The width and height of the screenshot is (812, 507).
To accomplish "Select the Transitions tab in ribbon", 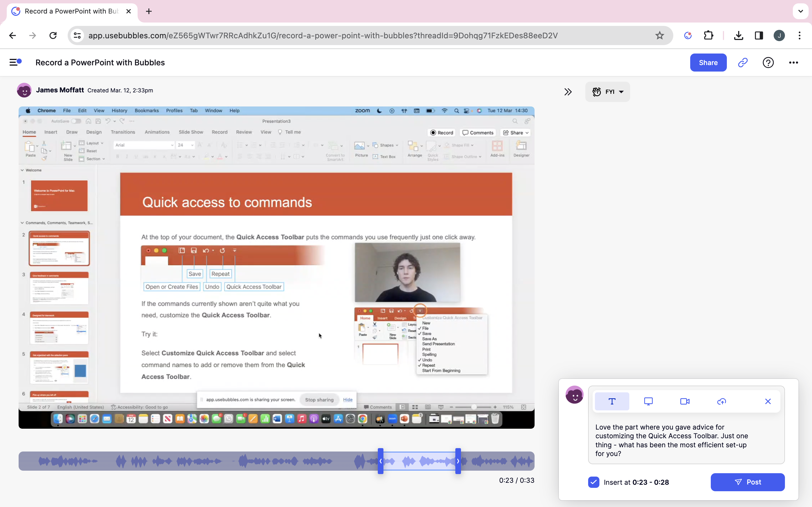I will [123, 132].
